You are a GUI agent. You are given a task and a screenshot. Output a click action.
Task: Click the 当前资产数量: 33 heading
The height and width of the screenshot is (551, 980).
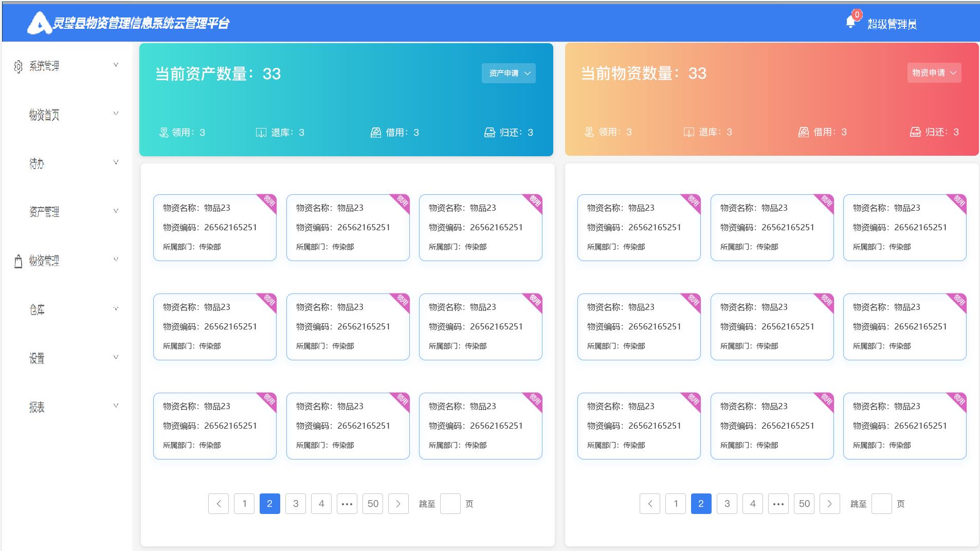coord(218,74)
